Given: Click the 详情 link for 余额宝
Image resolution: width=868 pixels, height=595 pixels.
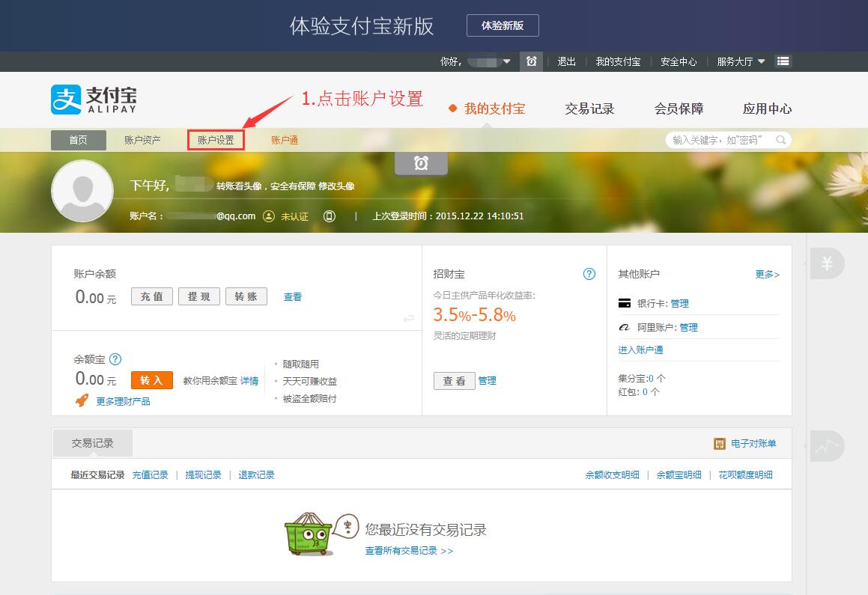Looking at the screenshot, I should coord(249,380).
